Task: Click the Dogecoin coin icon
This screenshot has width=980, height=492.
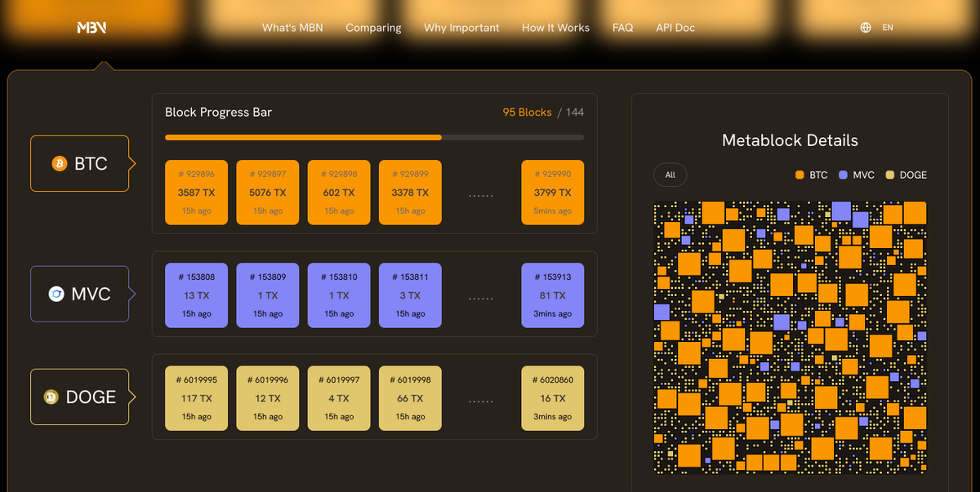Action: point(51,397)
